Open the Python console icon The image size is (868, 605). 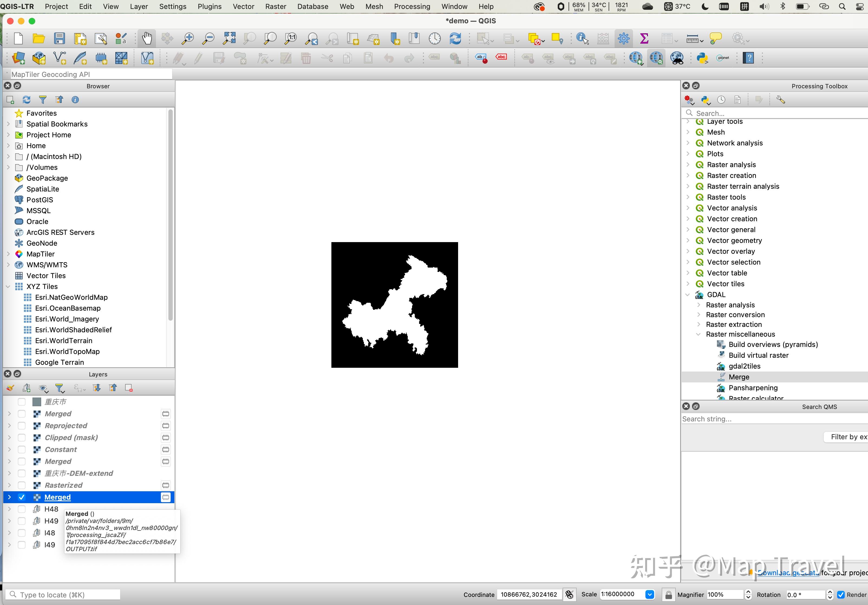tap(702, 58)
